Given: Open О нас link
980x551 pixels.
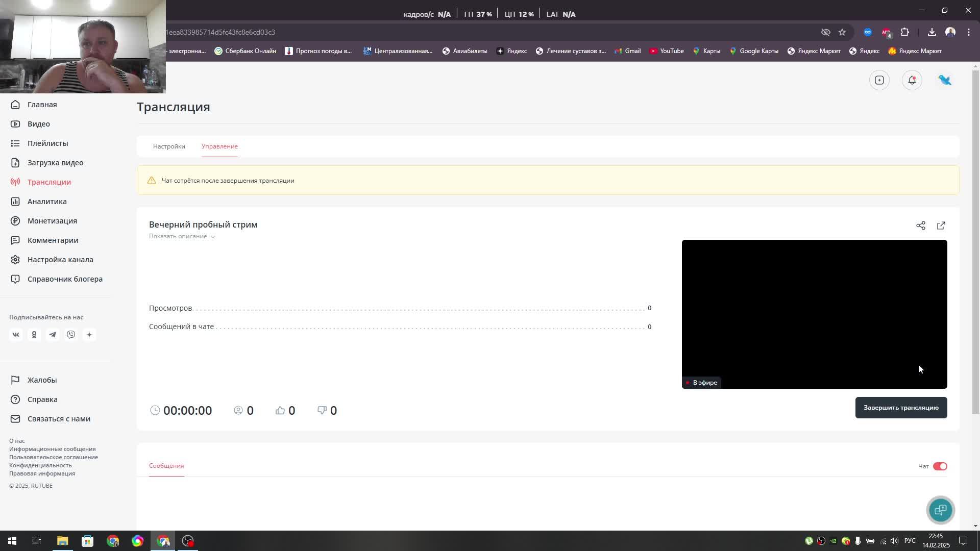Looking at the screenshot, I should 17,441.
